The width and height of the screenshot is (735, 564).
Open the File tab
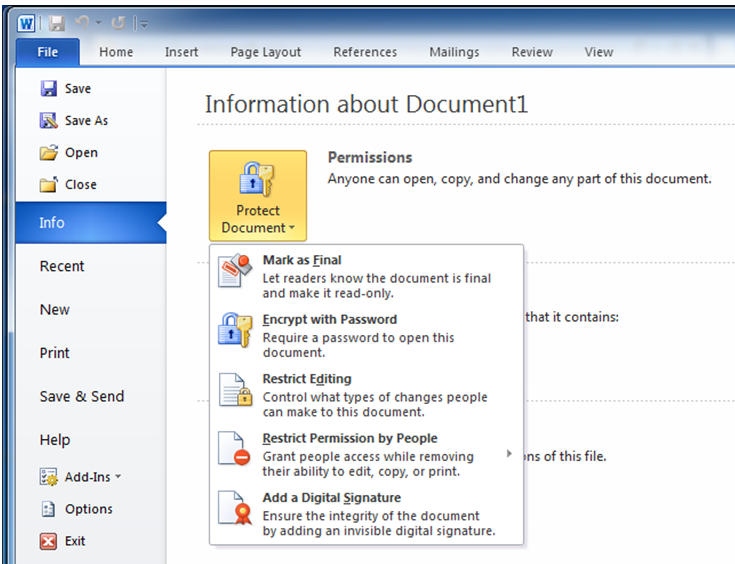point(47,52)
